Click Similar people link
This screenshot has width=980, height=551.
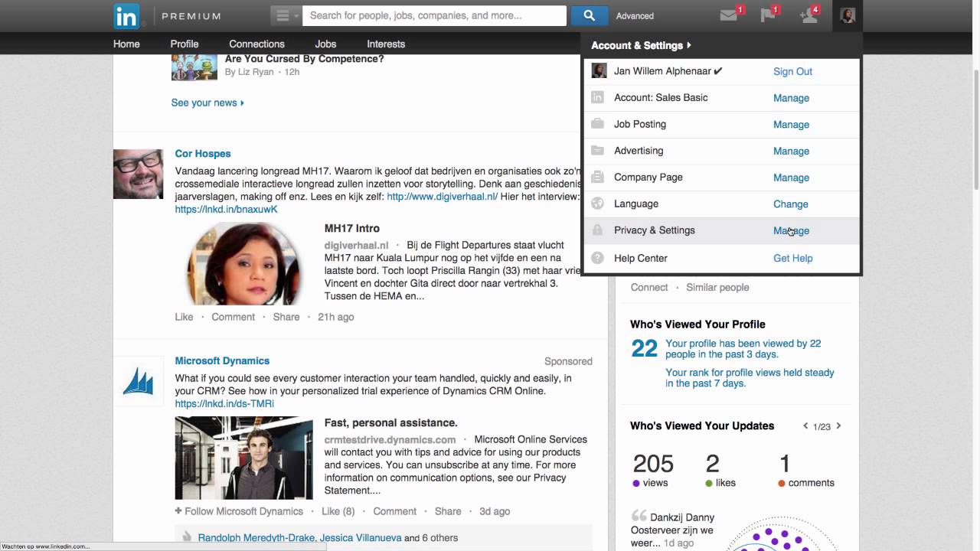point(717,287)
